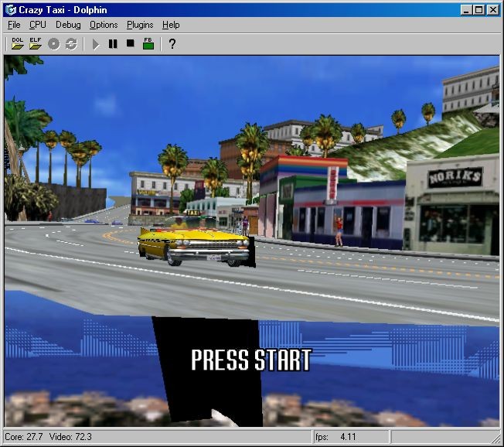Image resolution: width=504 pixels, height=447 pixels.
Task: Open the Help menu
Action: click(x=171, y=25)
